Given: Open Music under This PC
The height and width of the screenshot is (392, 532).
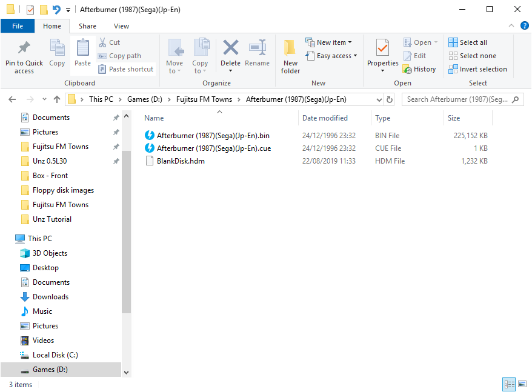Looking at the screenshot, I should click(42, 311).
